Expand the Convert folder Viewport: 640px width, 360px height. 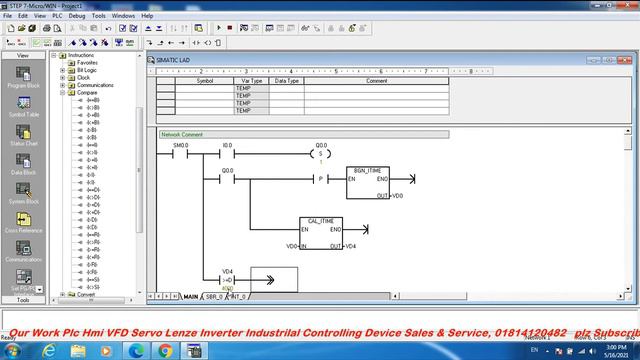pyautogui.click(x=63, y=294)
